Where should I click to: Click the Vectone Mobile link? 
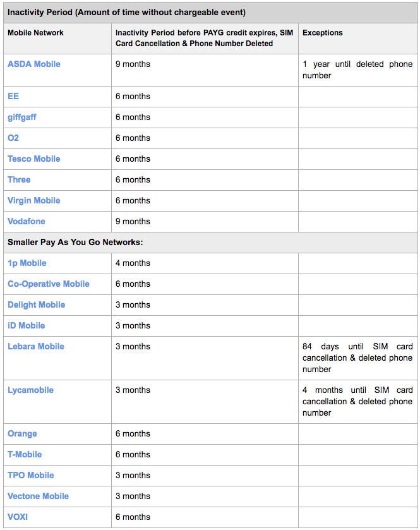(x=39, y=496)
